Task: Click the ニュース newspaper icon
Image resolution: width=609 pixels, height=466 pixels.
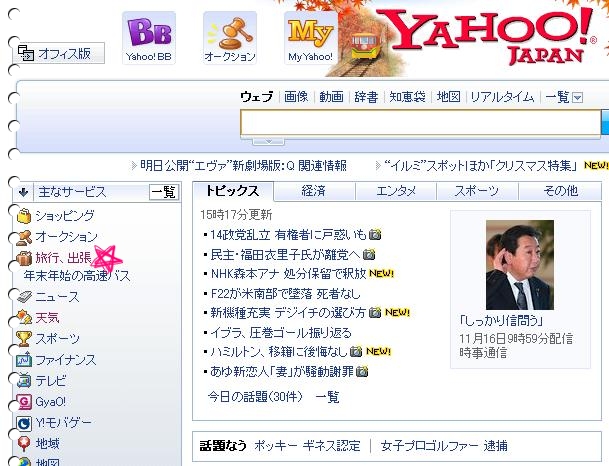Action: click(24, 297)
